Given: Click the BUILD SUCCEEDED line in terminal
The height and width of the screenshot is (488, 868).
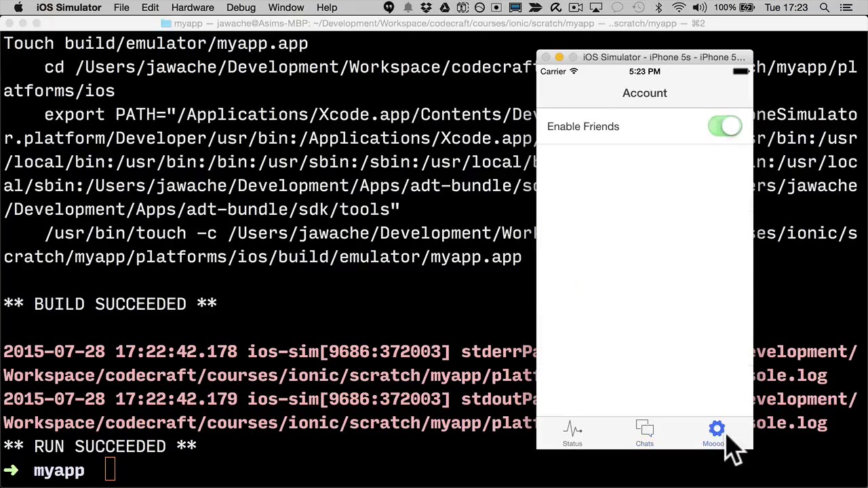Looking at the screenshot, I should tap(111, 304).
